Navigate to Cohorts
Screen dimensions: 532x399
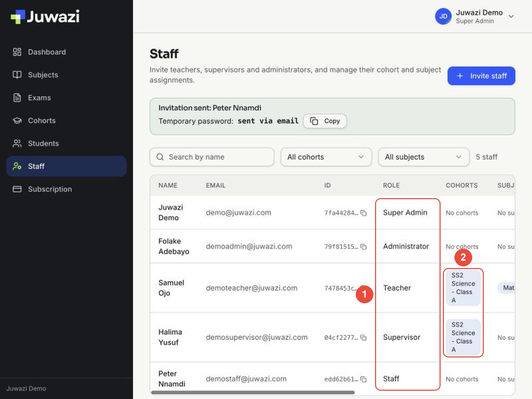66,120
